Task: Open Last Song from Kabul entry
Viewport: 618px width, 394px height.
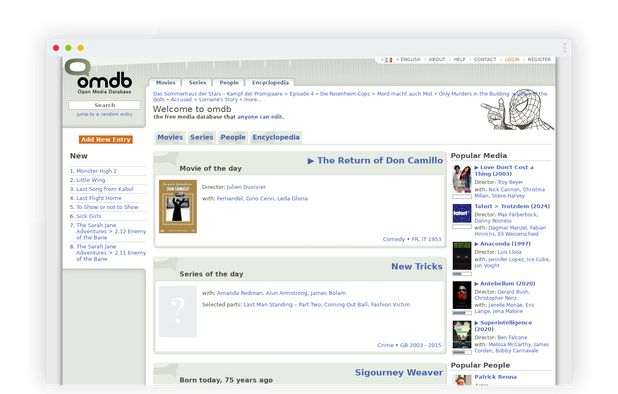Action: tap(105, 189)
